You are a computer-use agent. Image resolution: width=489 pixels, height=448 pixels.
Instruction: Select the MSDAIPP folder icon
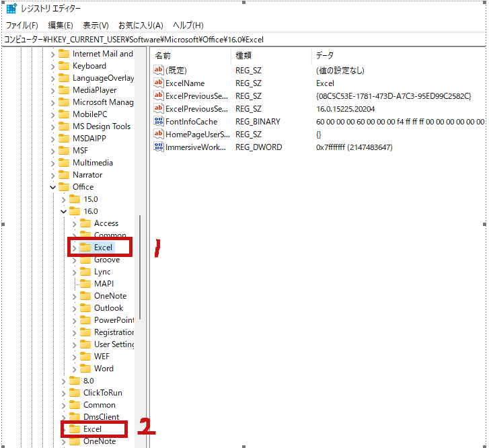(x=64, y=138)
